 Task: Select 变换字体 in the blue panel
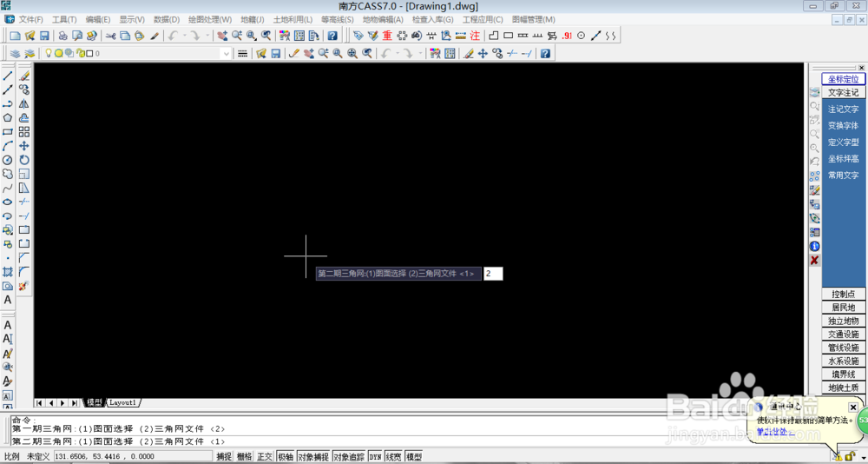[x=843, y=126]
